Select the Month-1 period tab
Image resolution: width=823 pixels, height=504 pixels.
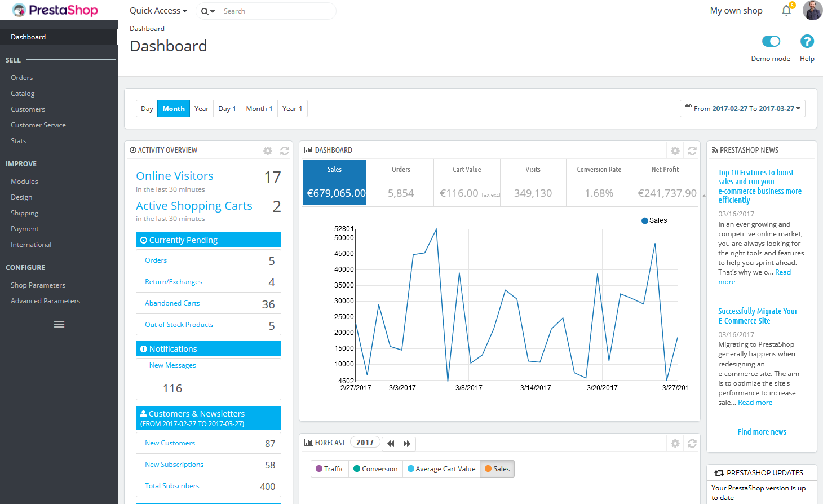click(259, 109)
